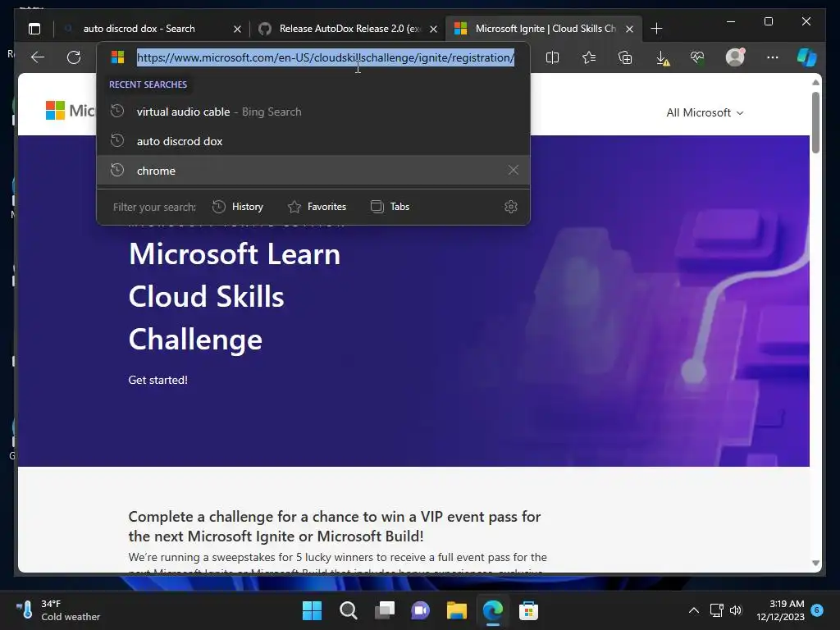Filter search by History

click(237, 207)
